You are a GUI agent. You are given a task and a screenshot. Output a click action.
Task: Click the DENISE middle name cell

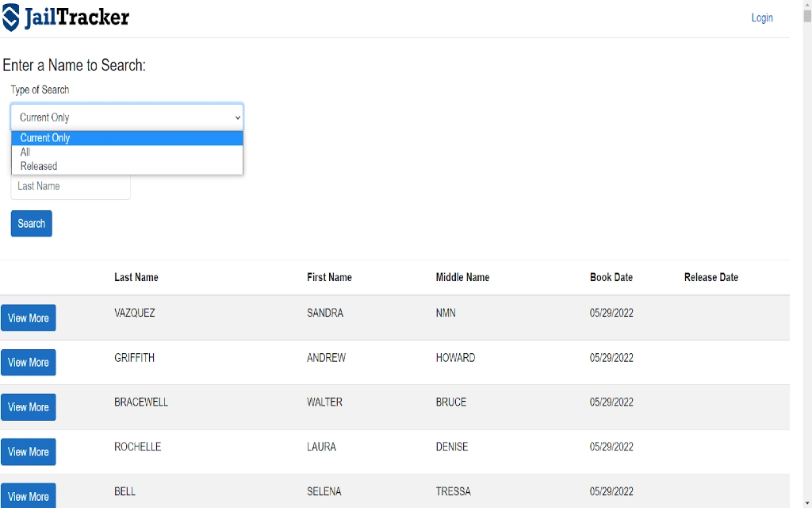452,447
